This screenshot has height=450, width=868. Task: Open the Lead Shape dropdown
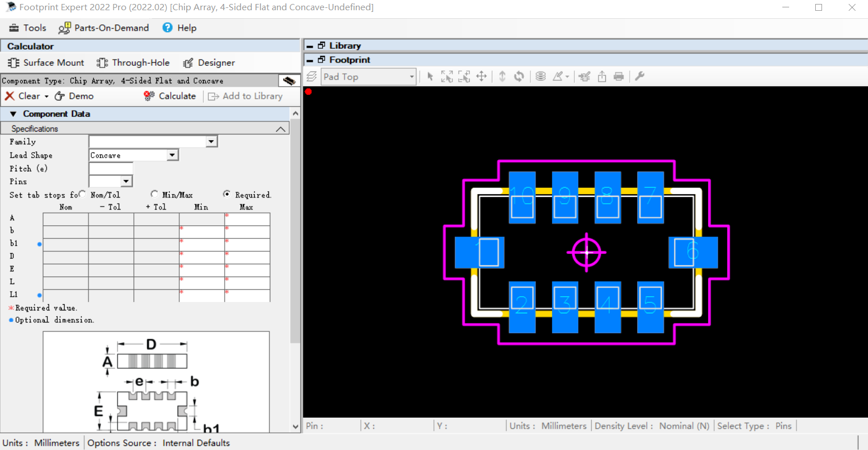[x=173, y=154]
